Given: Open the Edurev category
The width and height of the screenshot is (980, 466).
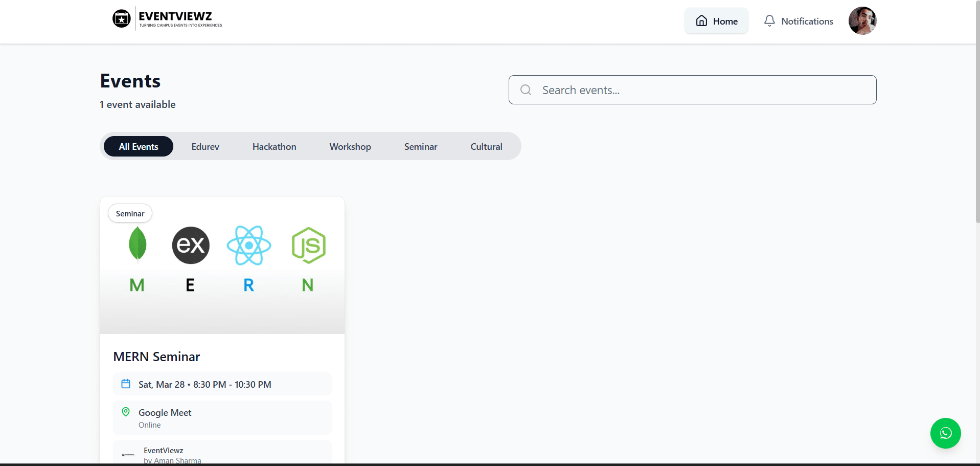Looking at the screenshot, I should 204,146.
